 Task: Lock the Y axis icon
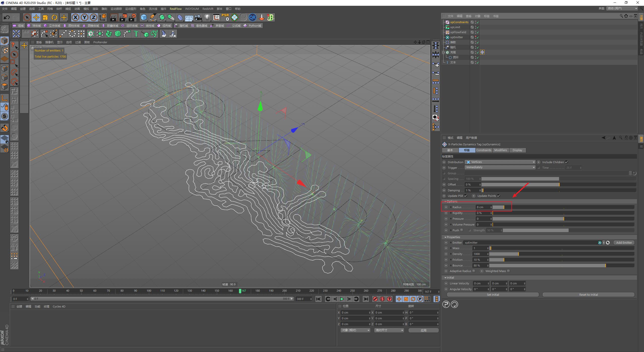coord(85,17)
